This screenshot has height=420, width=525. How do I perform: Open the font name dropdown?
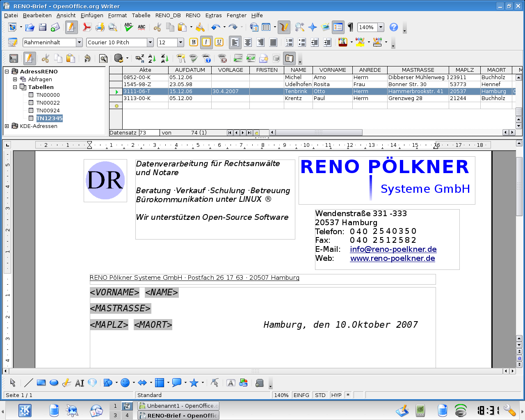(150, 42)
